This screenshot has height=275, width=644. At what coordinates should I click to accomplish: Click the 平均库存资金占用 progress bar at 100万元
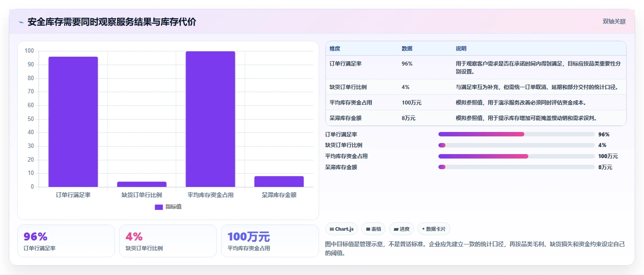click(x=516, y=156)
